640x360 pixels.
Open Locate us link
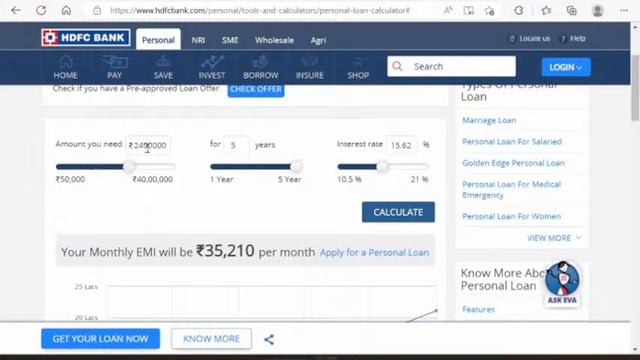[x=529, y=38]
